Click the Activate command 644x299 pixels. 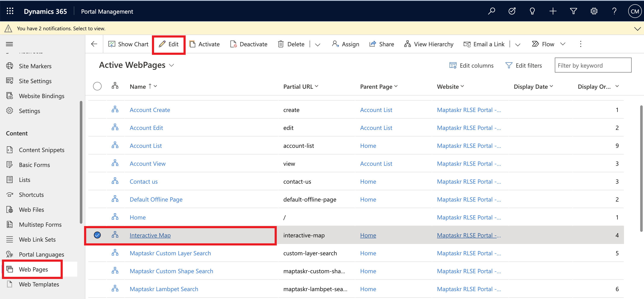[x=204, y=44]
